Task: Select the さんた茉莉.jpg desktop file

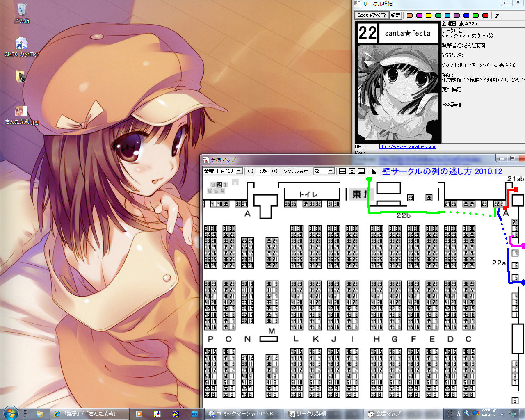Action: coord(22,115)
